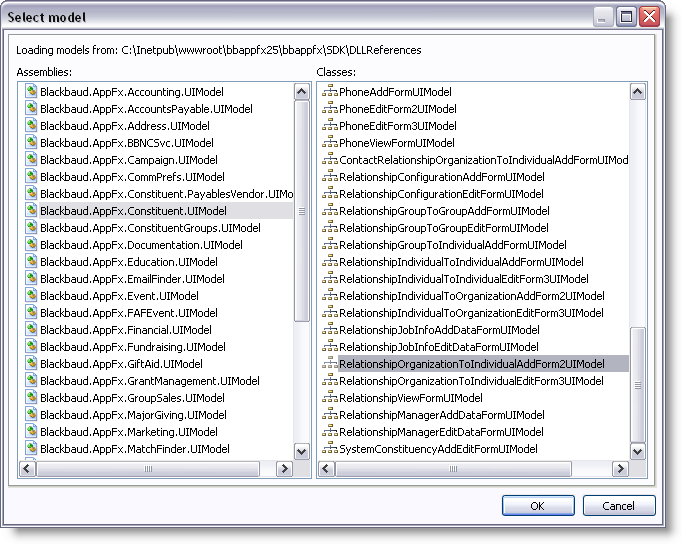
Task: Select Blackbaud.AppFx.Financial.UIModel assembly
Action: (x=126, y=330)
